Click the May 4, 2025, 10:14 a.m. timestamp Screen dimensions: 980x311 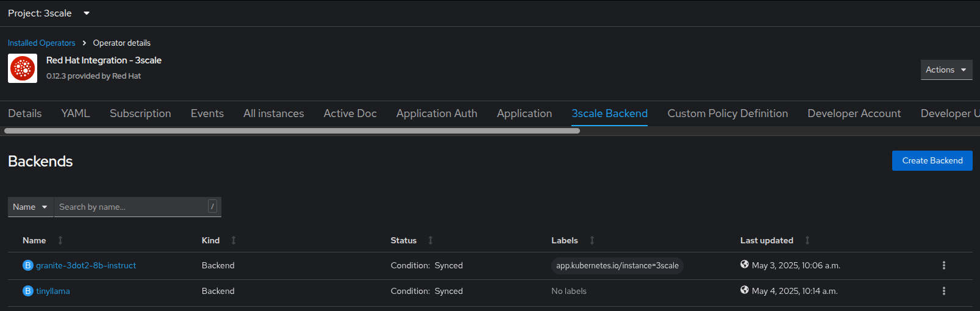pos(795,291)
